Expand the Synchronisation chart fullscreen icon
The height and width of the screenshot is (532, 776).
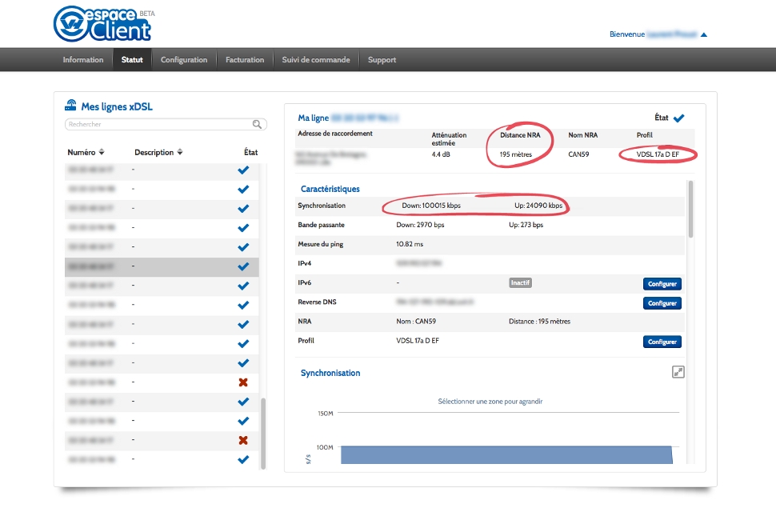click(678, 371)
